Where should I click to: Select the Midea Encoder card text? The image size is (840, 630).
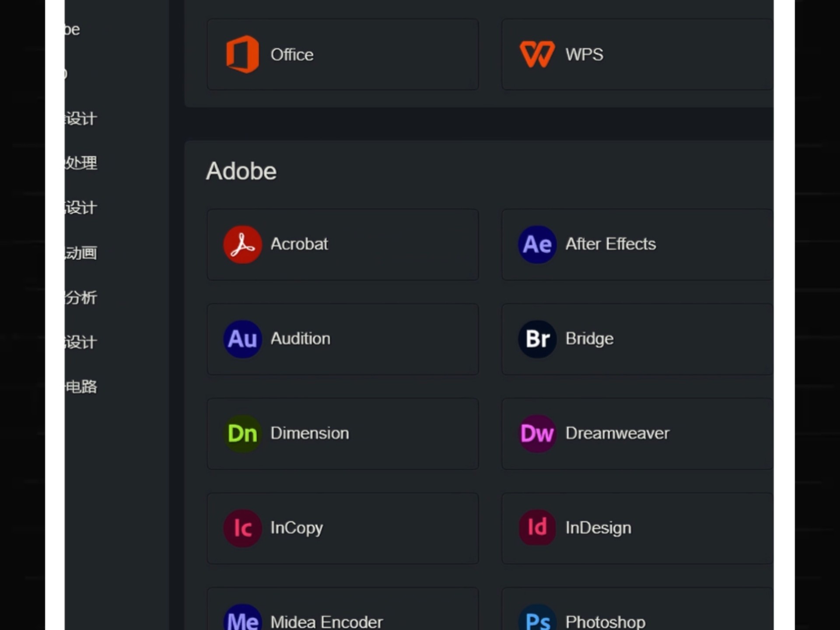326,622
